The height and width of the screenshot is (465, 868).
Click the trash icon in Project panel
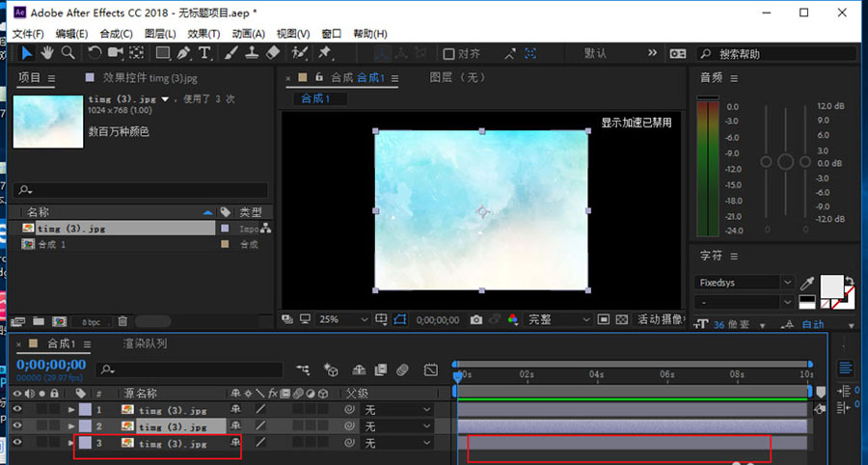tap(123, 321)
